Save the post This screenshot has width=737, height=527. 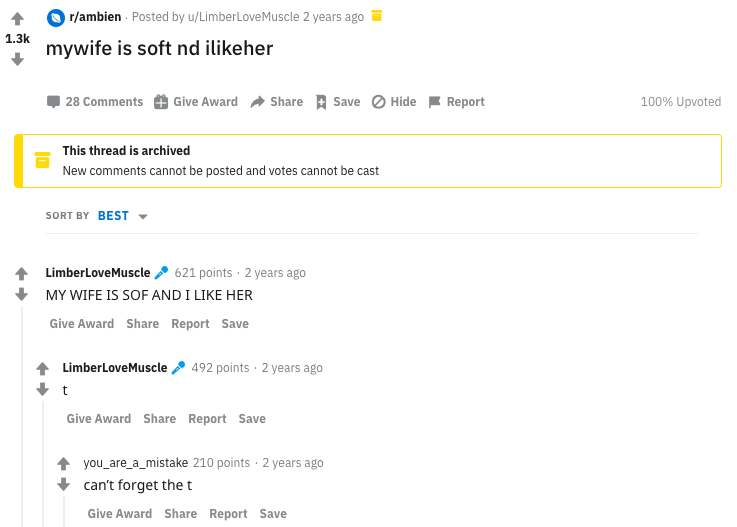point(337,102)
